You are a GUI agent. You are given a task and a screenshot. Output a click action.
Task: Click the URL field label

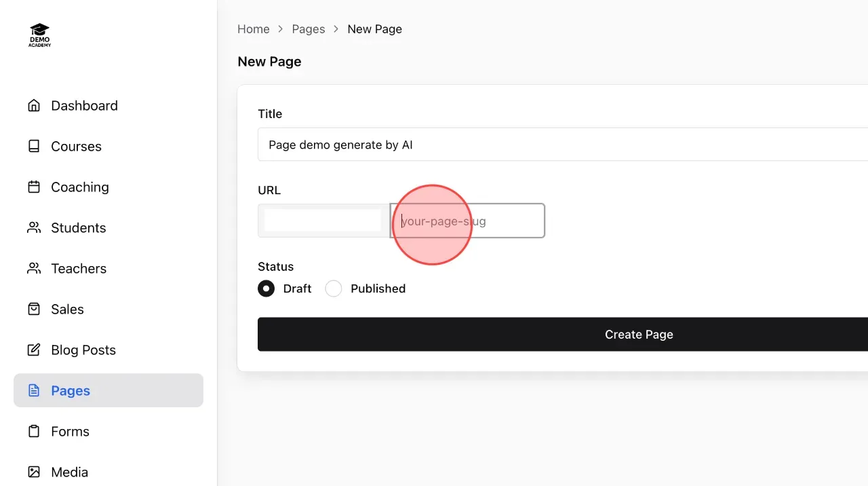(x=269, y=191)
